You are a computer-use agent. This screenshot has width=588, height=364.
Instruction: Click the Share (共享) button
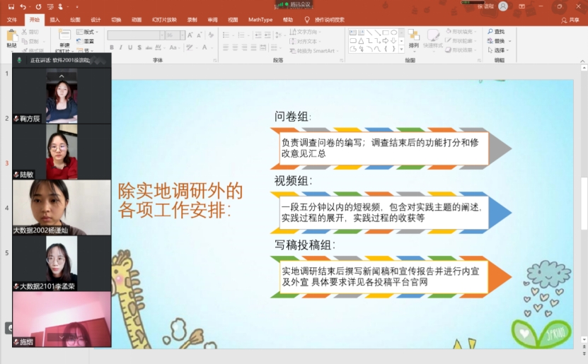(x=570, y=20)
